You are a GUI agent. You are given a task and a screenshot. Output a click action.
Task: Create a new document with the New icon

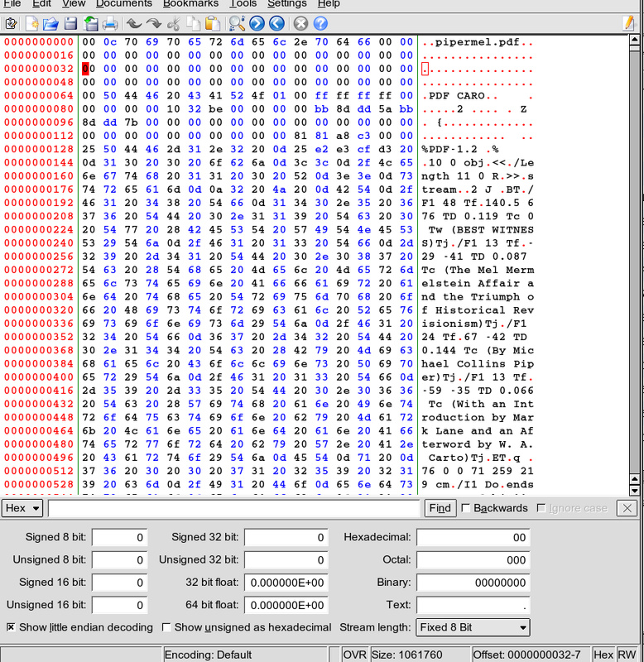coord(32,23)
